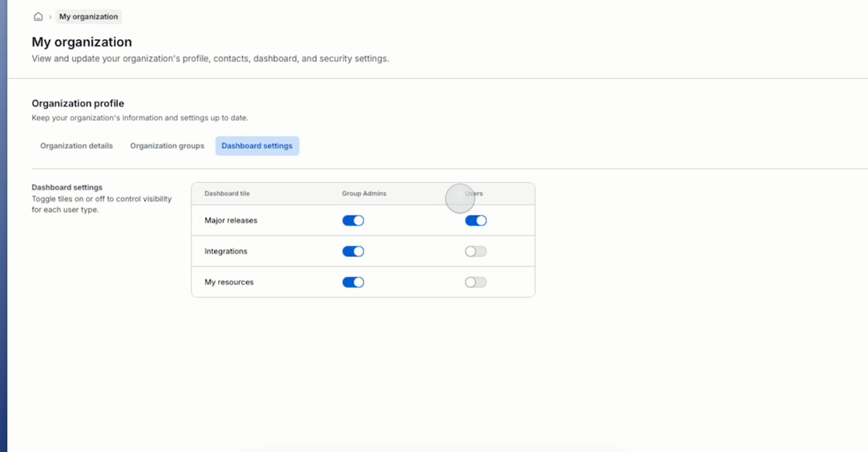Enable Integrations tile for Users
868x452 pixels.
click(476, 251)
